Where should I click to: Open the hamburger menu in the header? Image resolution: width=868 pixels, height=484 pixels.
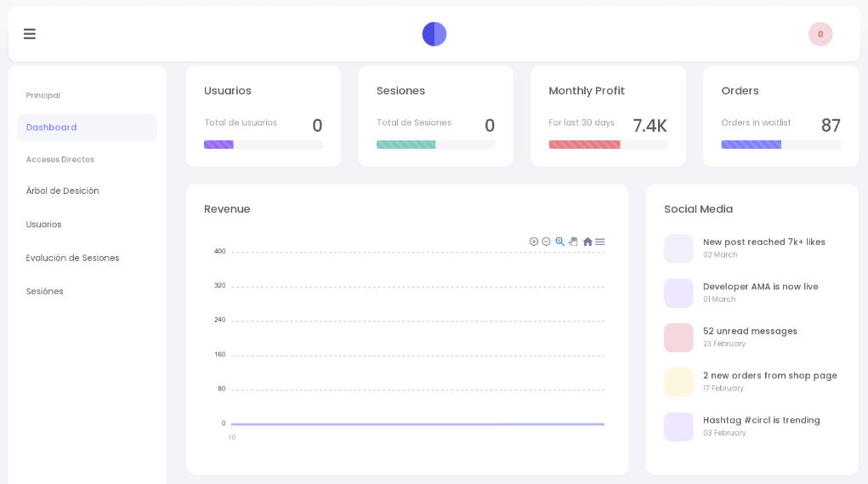pyautogui.click(x=30, y=34)
